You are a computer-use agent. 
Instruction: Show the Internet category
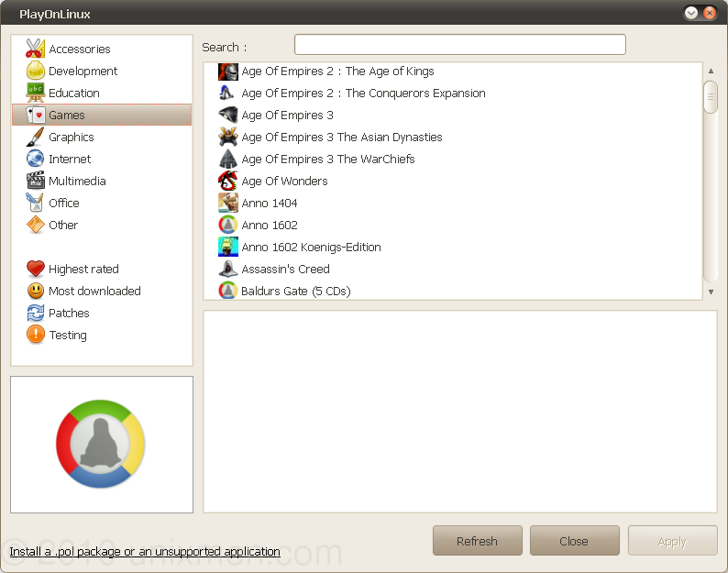coord(102,159)
